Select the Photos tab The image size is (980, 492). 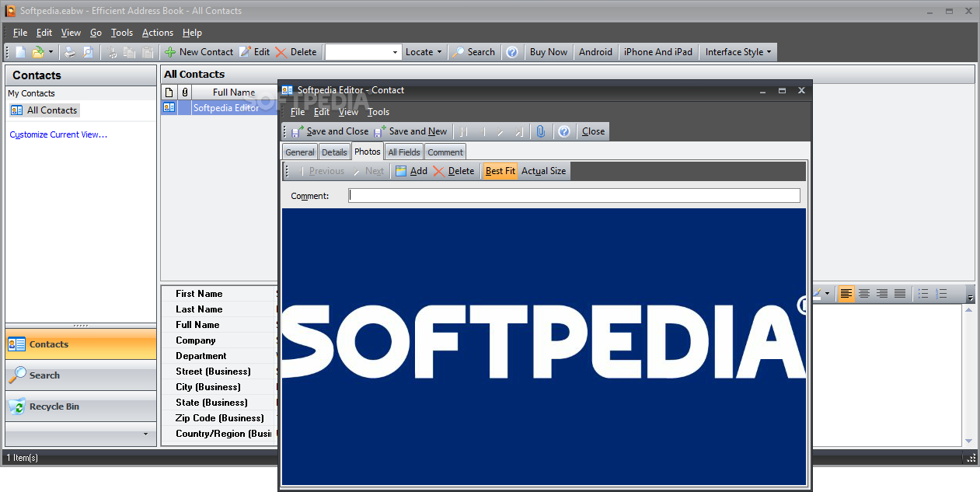click(368, 152)
